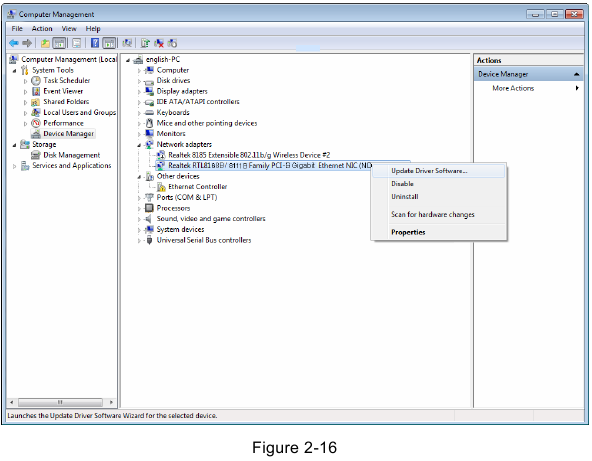This screenshot has width=592, height=461.
Task: Click the Back arrow in toolbar
Action: pos(14,43)
